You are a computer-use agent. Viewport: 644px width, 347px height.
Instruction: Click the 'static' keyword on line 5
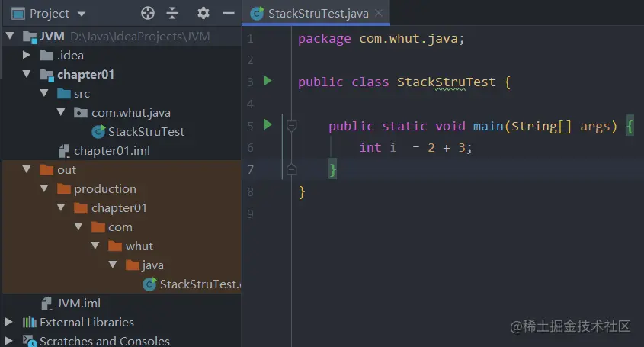pyautogui.click(x=405, y=126)
